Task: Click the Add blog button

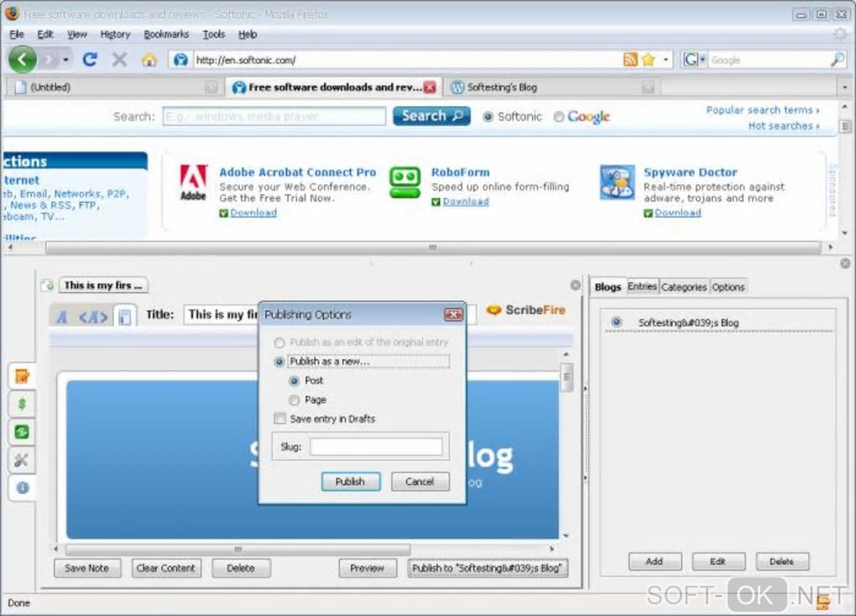Action: point(655,561)
